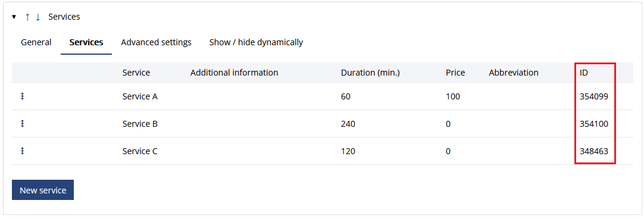The height and width of the screenshot is (219, 644).
Task: Click the New service button
Action: click(x=43, y=190)
